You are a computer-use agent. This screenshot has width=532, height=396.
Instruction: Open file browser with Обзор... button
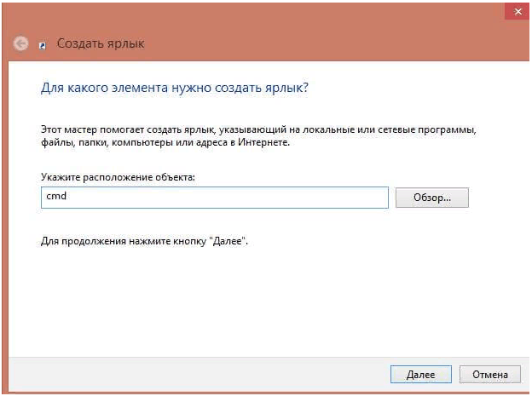432,198
